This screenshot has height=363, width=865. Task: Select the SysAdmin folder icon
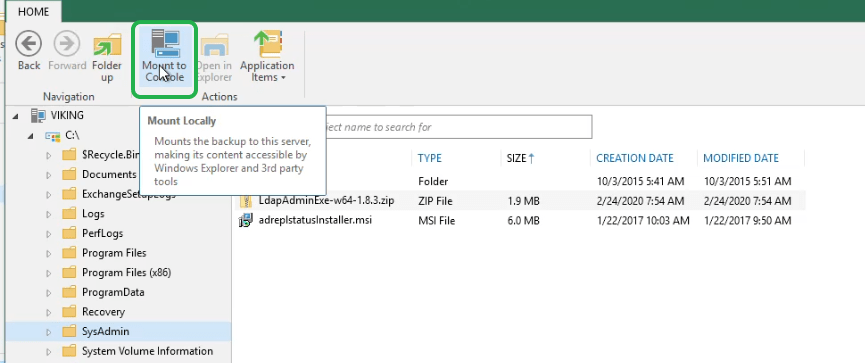[x=69, y=331]
